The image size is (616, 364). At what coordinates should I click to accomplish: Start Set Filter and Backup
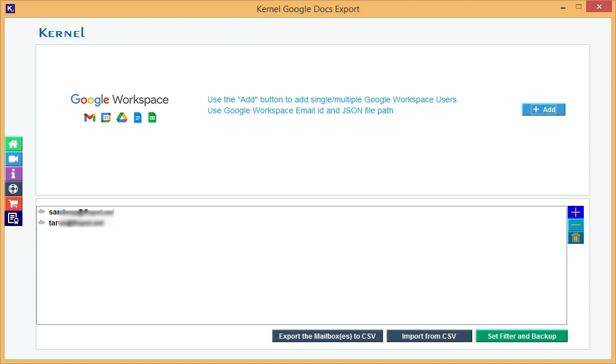point(521,336)
